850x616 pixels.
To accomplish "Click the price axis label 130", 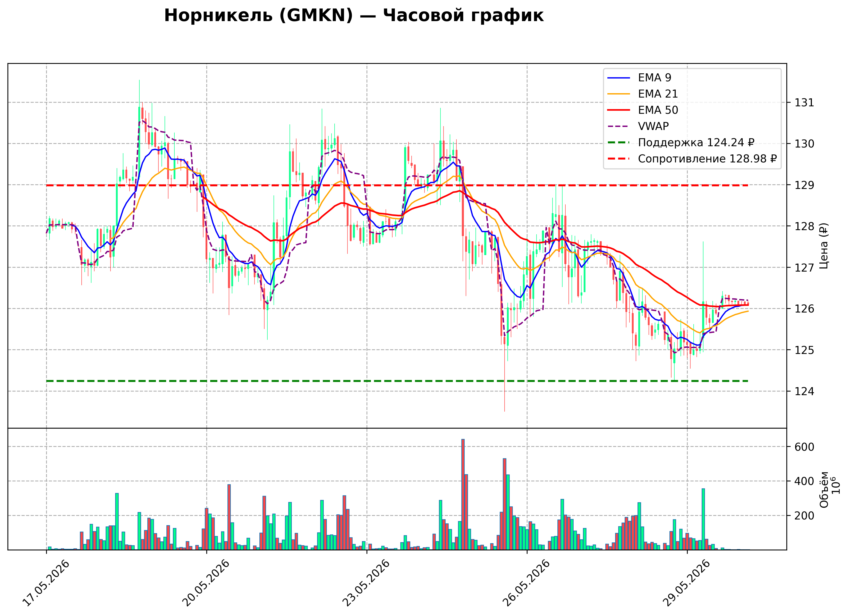I will pyautogui.click(x=804, y=144).
